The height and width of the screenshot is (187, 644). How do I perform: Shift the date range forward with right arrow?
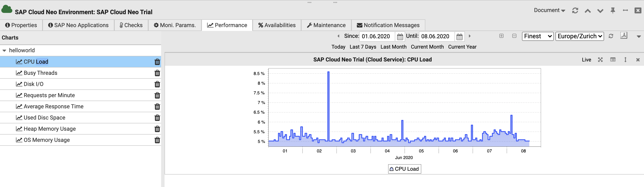pyautogui.click(x=470, y=36)
